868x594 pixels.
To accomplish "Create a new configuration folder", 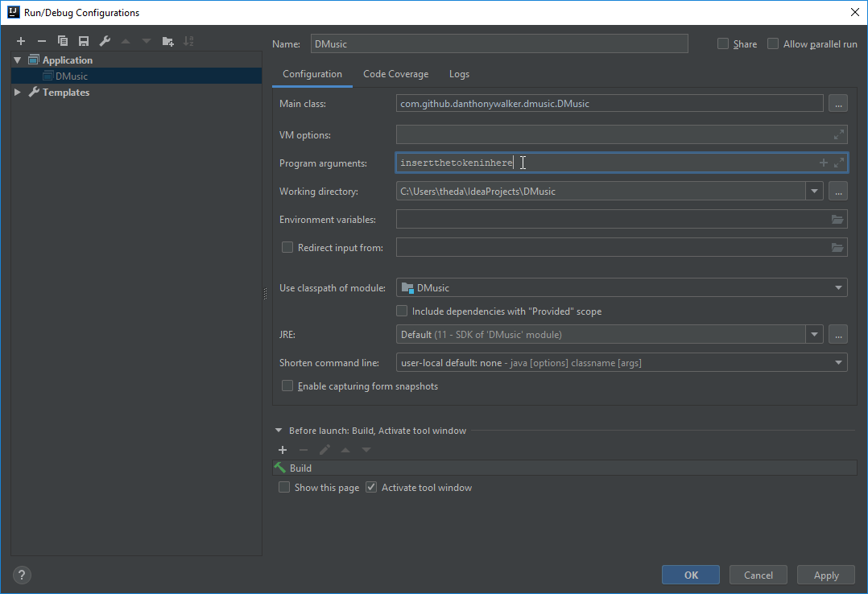I will [167, 41].
